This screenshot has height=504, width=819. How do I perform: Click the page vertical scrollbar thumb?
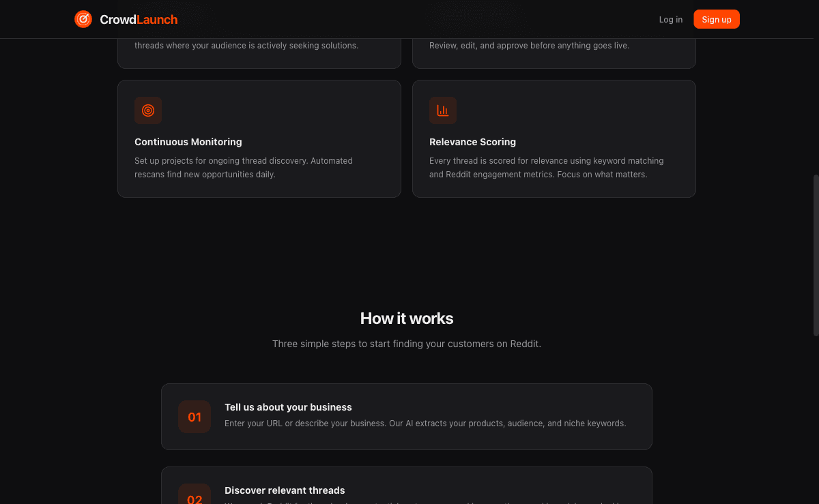pos(816,254)
